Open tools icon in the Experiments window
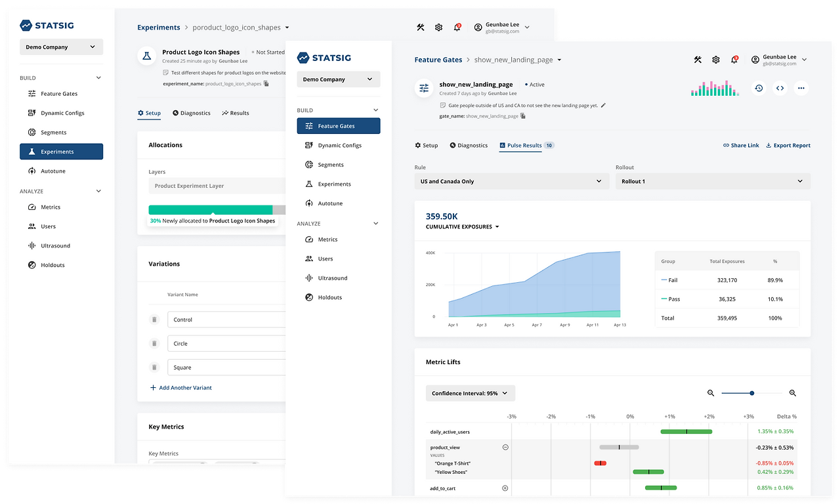The height and width of the screenshot is (504, 840). (421, 28)
